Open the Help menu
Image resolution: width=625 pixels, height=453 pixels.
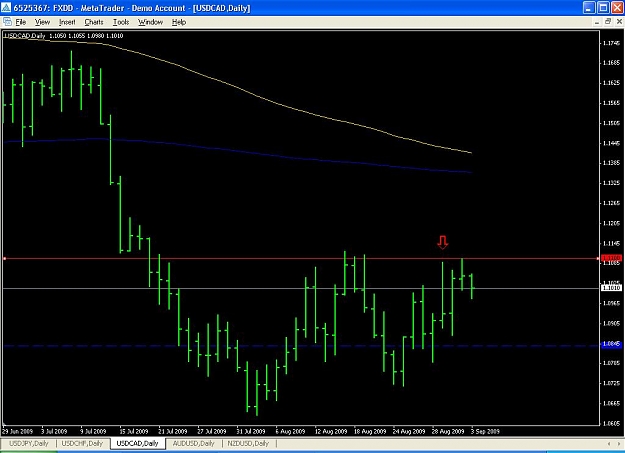(179, 22)
